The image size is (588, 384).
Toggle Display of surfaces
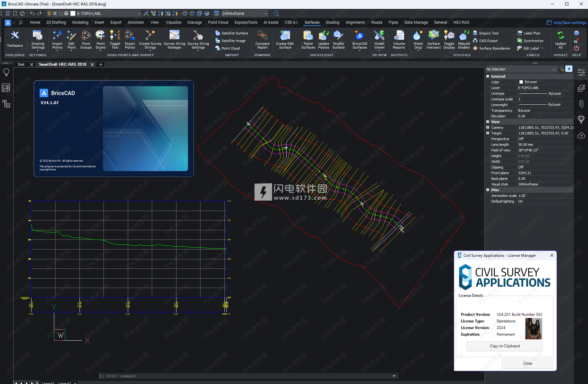click(449, 40)
